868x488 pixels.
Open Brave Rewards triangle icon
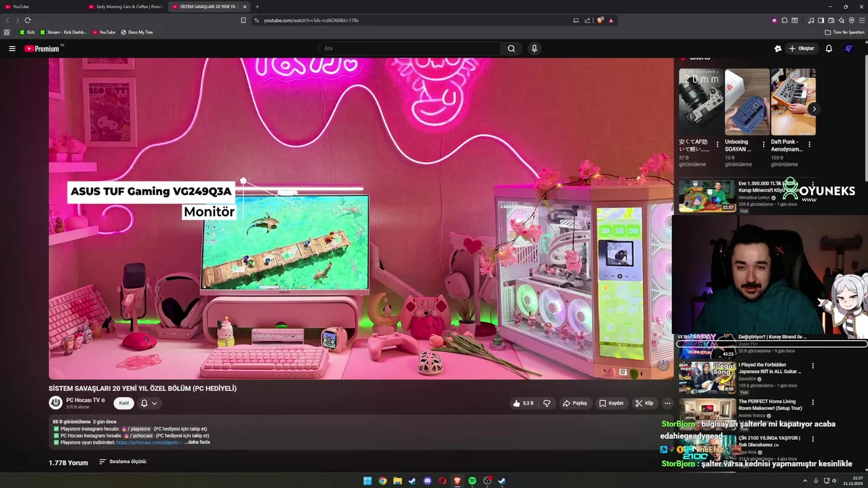click(x=611, y=20)
